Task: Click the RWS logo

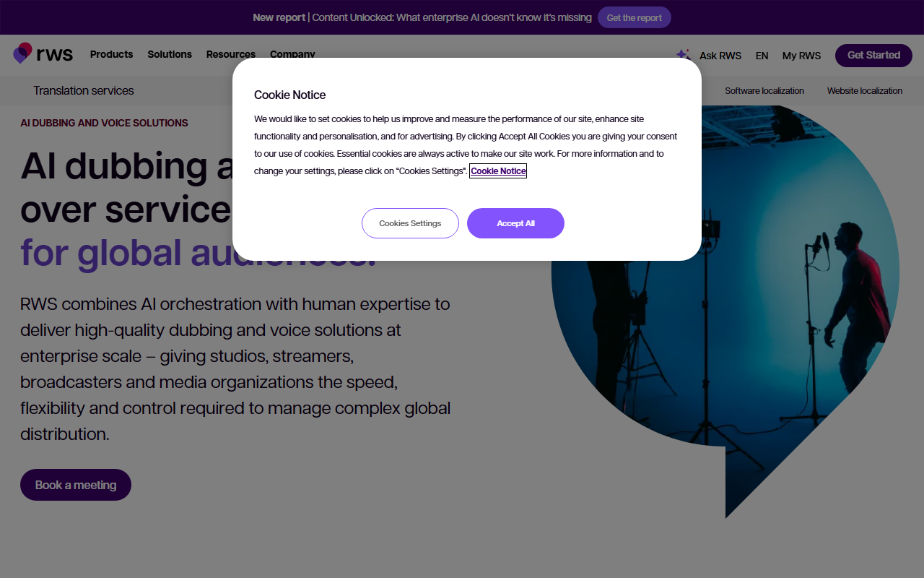Action: [x=43, y=54]
